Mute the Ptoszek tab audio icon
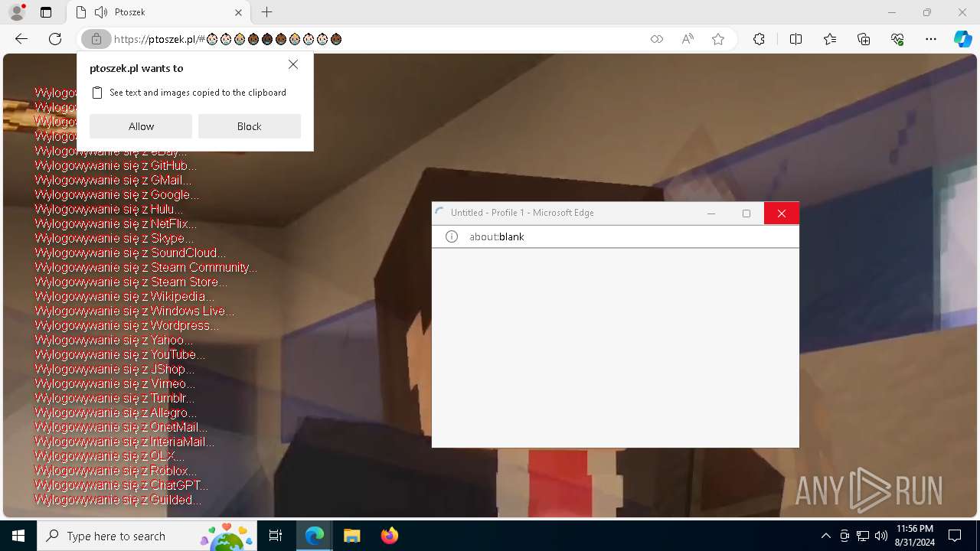Image resolution: width=980 pixels, height=551 pixels. (x=100, y=12)
